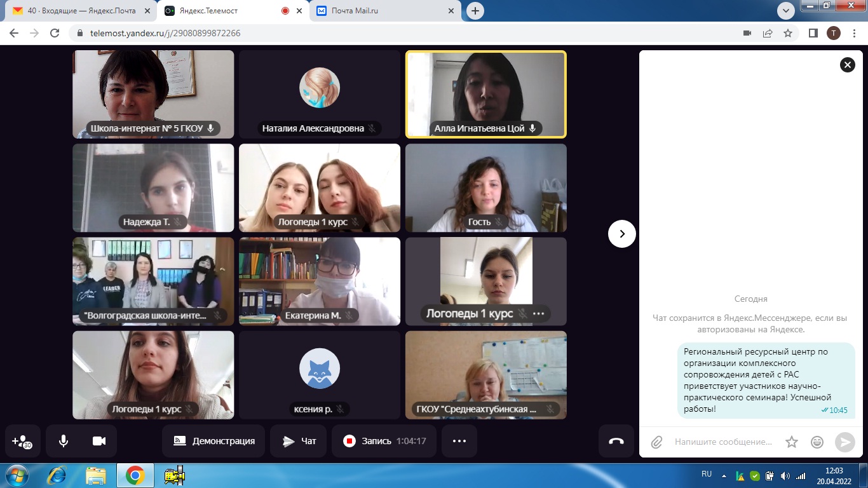Toggle the camera on or off

[98, 441]
